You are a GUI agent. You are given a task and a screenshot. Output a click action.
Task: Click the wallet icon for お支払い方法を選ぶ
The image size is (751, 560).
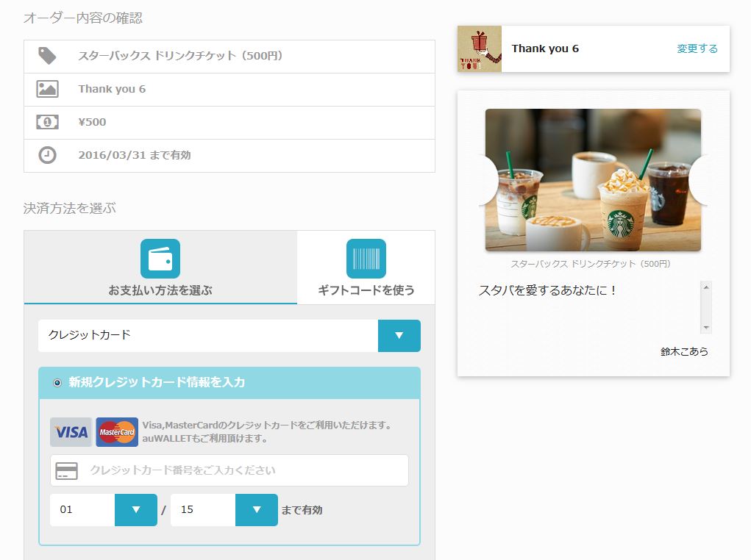(x=160, y=259)
